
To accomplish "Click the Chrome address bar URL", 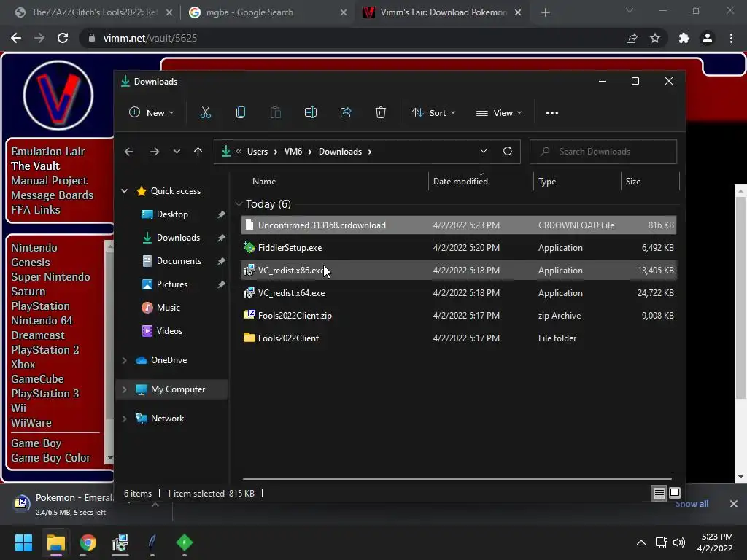I will [150, 38].
